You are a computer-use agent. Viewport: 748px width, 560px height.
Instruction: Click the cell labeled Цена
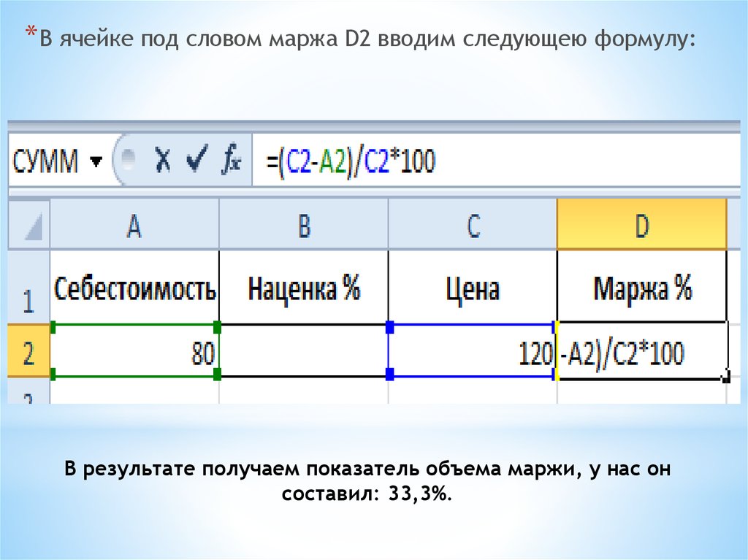(473, 287)
